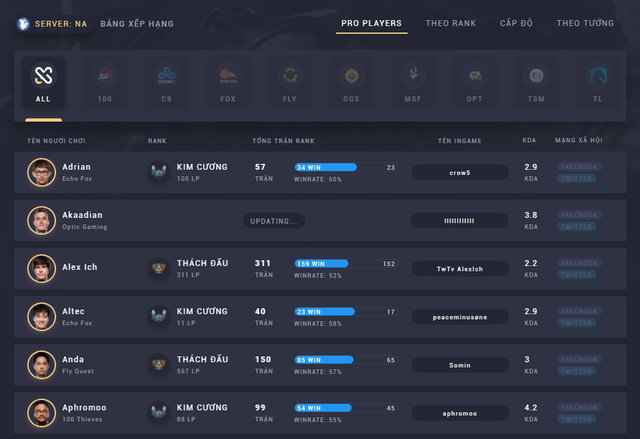This screenshot has width=640, height=439.
Task: Select the ALL teams filter icon
Action: coord(43,75)
